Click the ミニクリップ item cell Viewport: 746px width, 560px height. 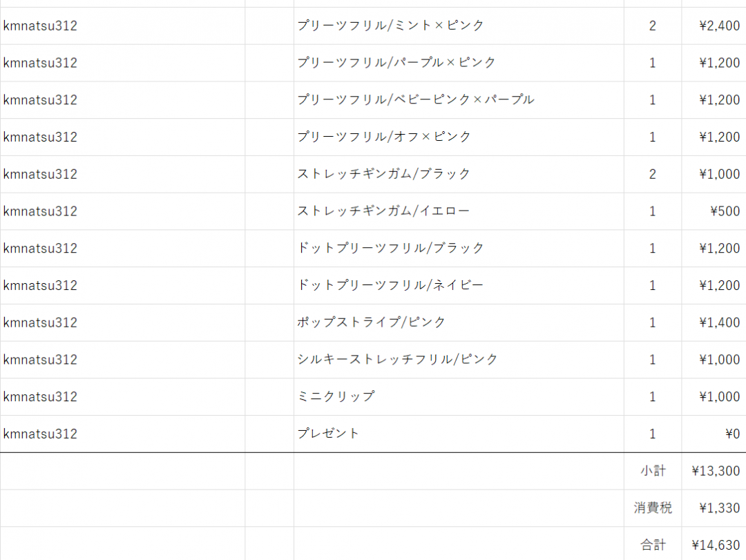[336, 396]
